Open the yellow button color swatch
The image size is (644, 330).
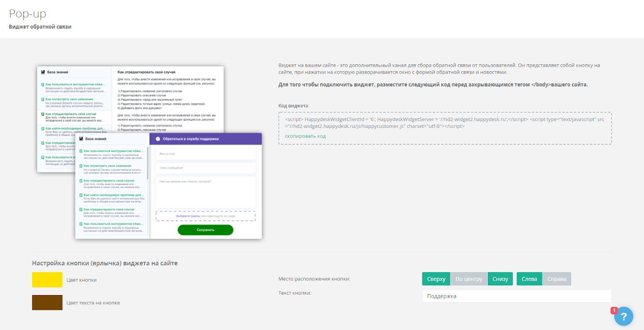[47, 280]
